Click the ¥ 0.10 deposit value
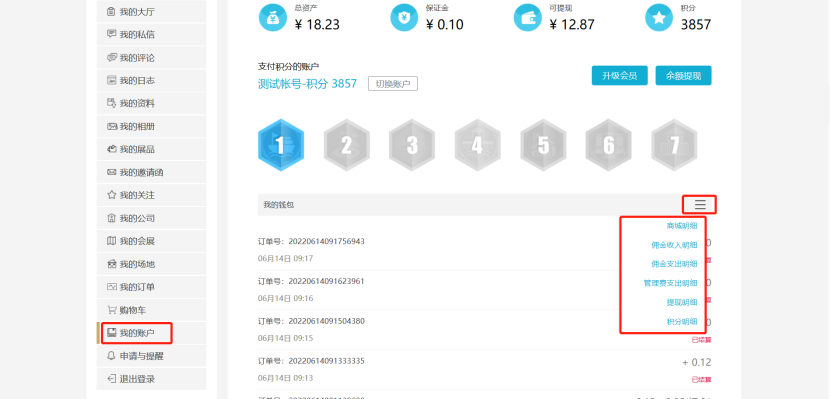 445,24
